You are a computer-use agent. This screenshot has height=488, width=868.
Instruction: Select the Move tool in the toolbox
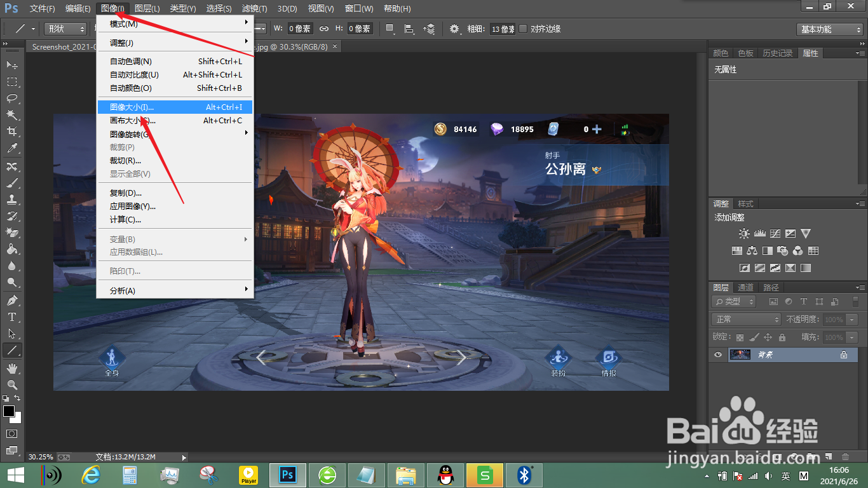point(11,65)
